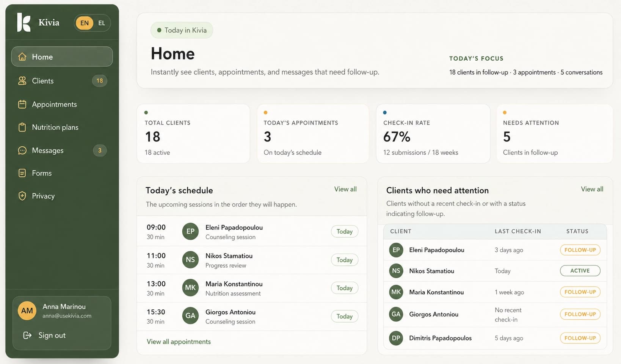Click the '5 days ago' check-in cell

(x=509, y=338)
